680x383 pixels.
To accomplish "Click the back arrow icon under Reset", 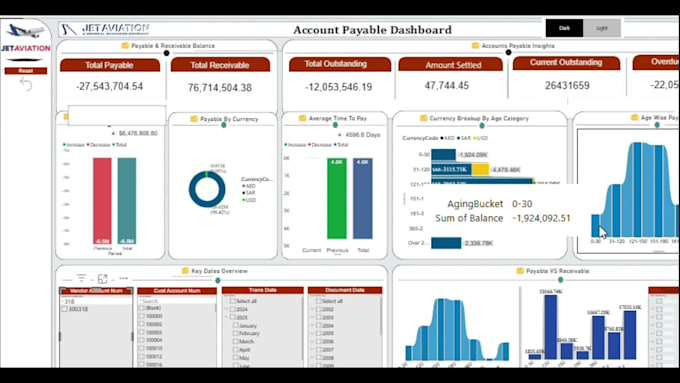I will (x=26, y=84).
